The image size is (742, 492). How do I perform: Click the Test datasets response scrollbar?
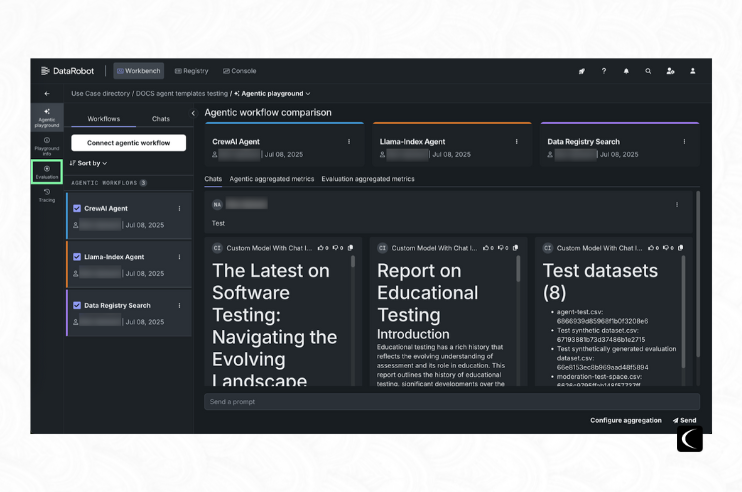(x=683, y=311)
